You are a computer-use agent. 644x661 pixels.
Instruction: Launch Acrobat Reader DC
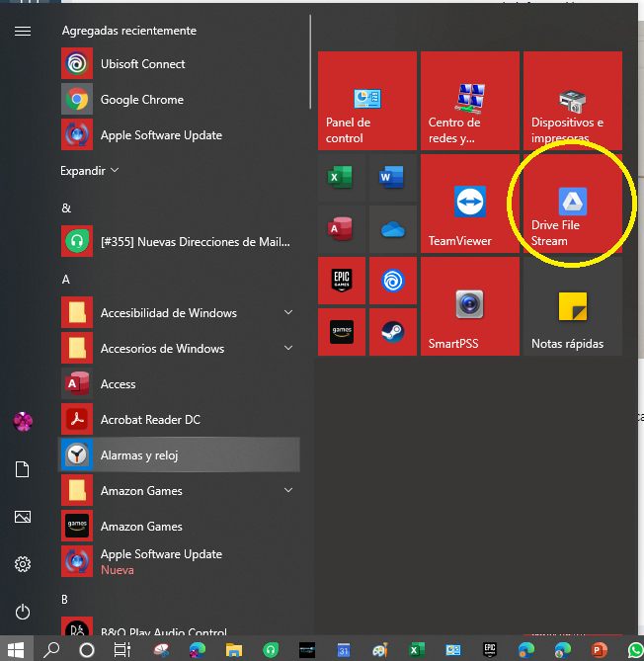(x=180, y=420)
